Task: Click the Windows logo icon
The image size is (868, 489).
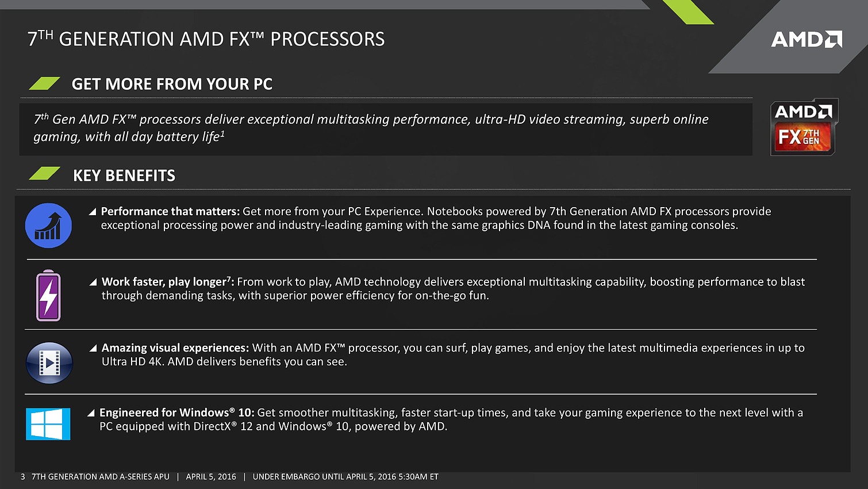Action: pos(48,424)
